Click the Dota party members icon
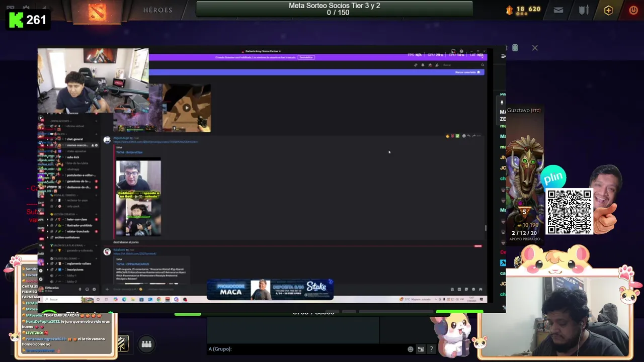 146,344
